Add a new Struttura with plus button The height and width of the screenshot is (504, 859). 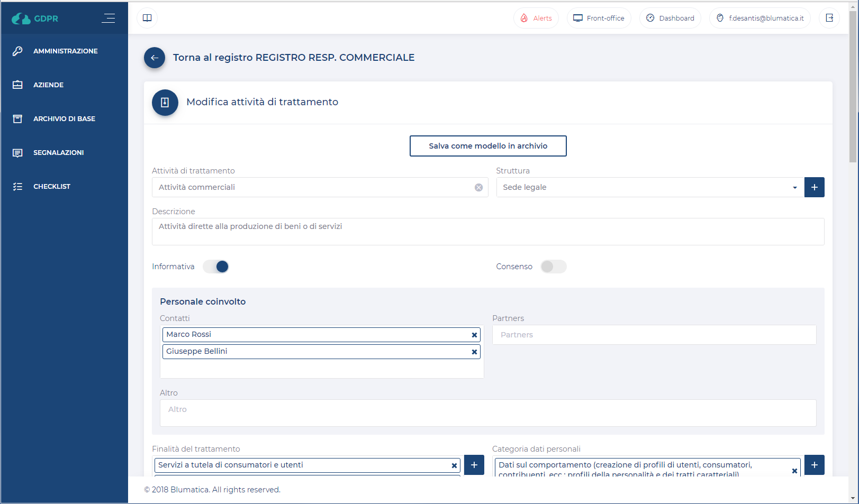tap(814, 187)
